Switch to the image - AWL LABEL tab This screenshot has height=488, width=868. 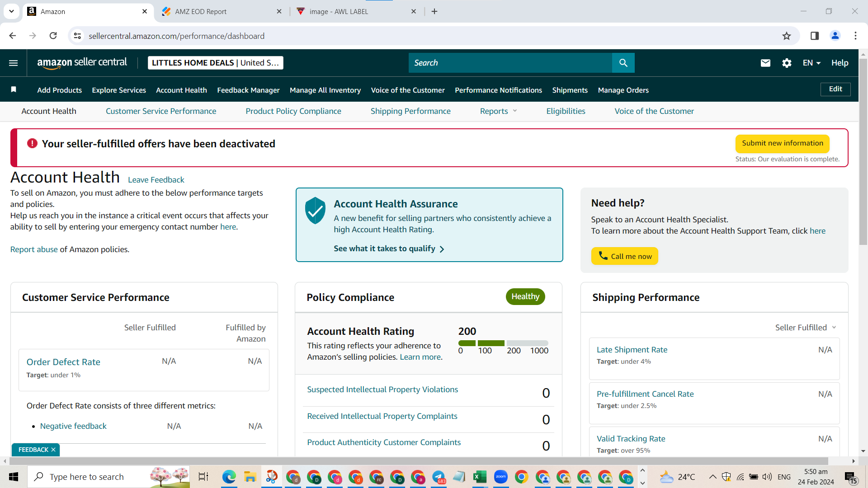pyautogui.click(x=356, y=12)
